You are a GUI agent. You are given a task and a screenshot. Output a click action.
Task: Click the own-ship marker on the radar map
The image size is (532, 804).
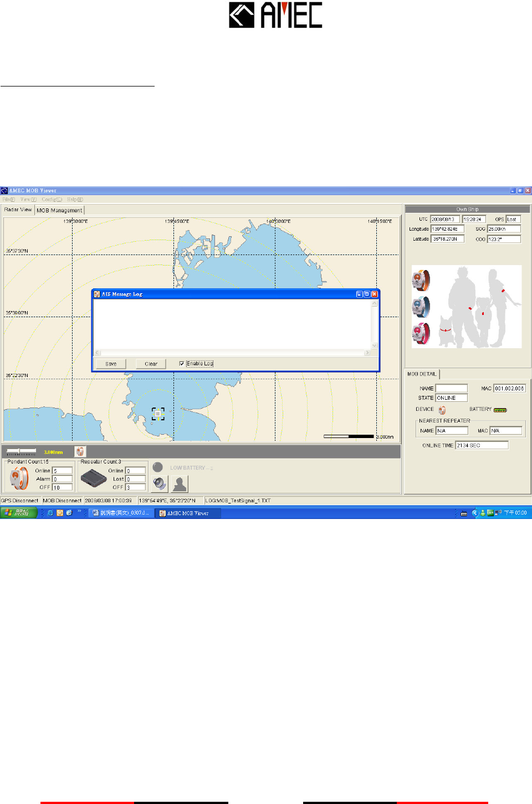[158, 414]
